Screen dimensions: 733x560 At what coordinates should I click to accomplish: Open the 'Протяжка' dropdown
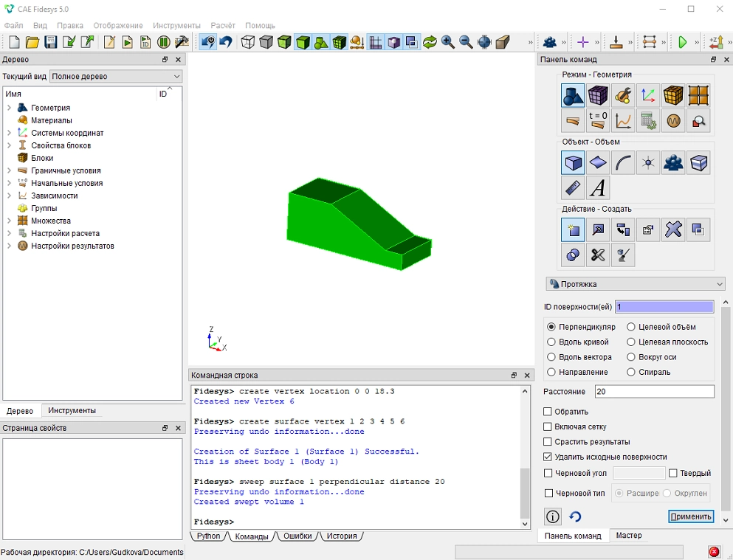click(636, 284)
